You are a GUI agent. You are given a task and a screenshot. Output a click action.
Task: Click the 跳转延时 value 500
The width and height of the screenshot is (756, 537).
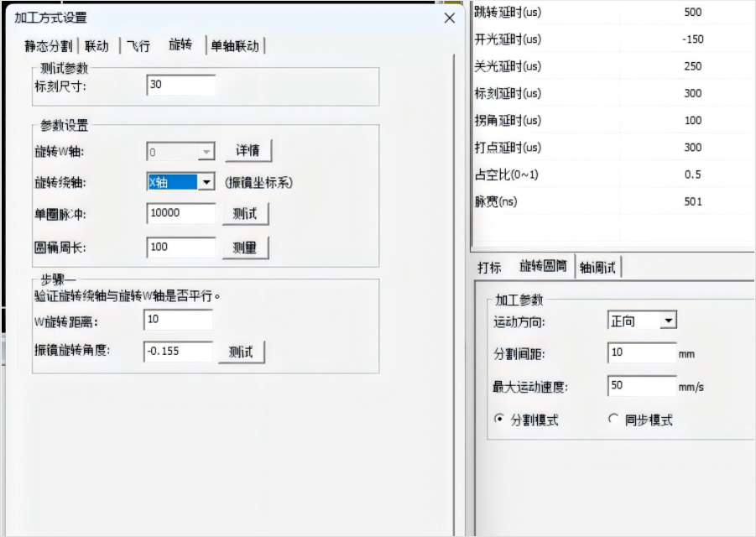pyautogui.click(x=693, y=12)
